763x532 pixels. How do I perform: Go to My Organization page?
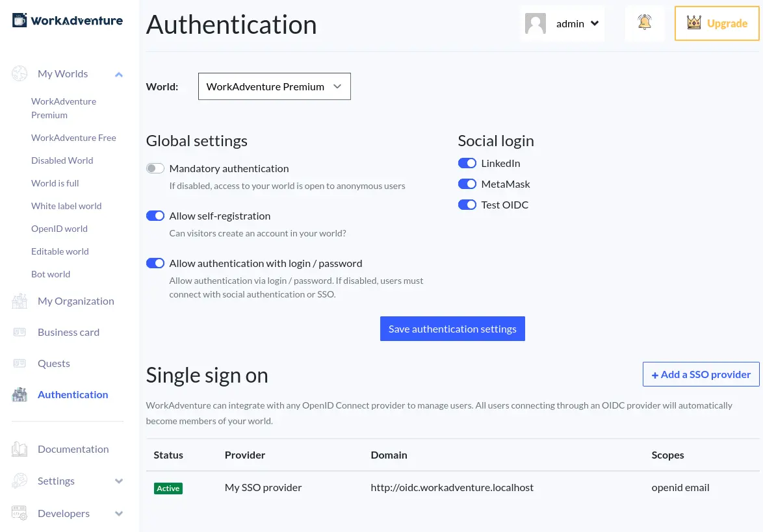(76, 301)
